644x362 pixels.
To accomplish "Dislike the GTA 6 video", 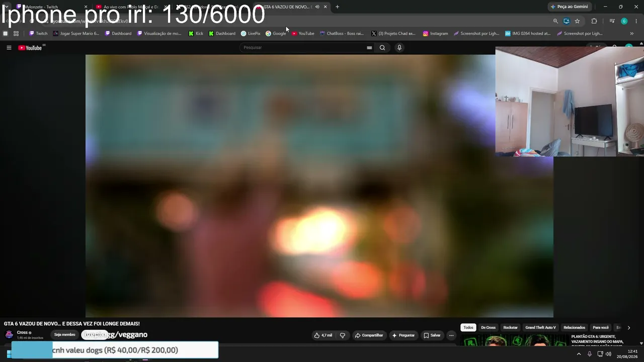I will click(x=343, y=335).
